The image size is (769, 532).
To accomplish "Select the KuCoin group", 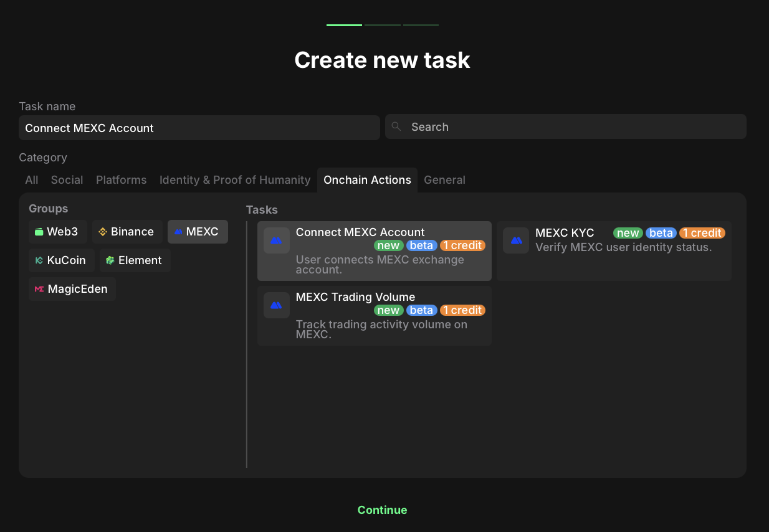I will pyautogui.click(x=61, y=260).
